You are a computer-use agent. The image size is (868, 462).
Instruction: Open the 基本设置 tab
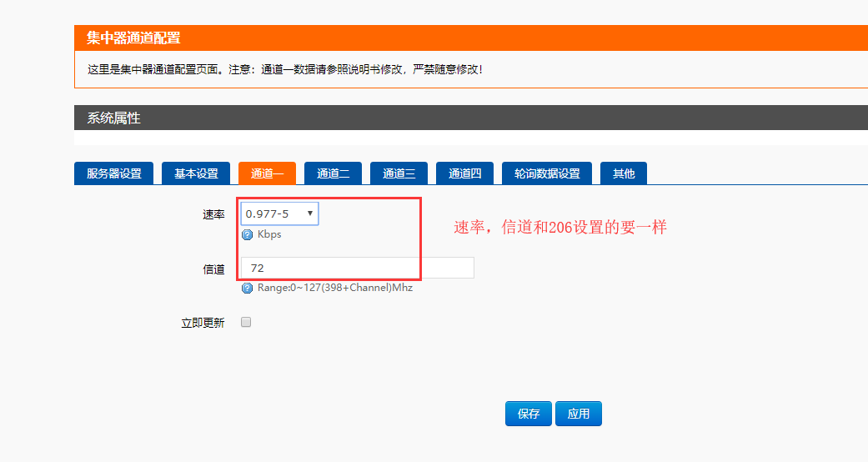tap(196, 173)
